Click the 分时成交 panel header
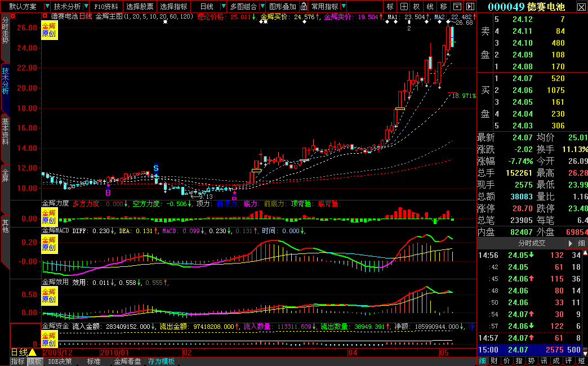Viewport: 588px width, 366px height. 532,243
